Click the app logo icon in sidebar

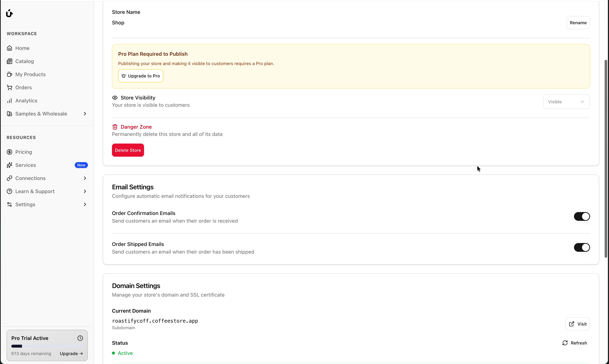pos(9,13)
